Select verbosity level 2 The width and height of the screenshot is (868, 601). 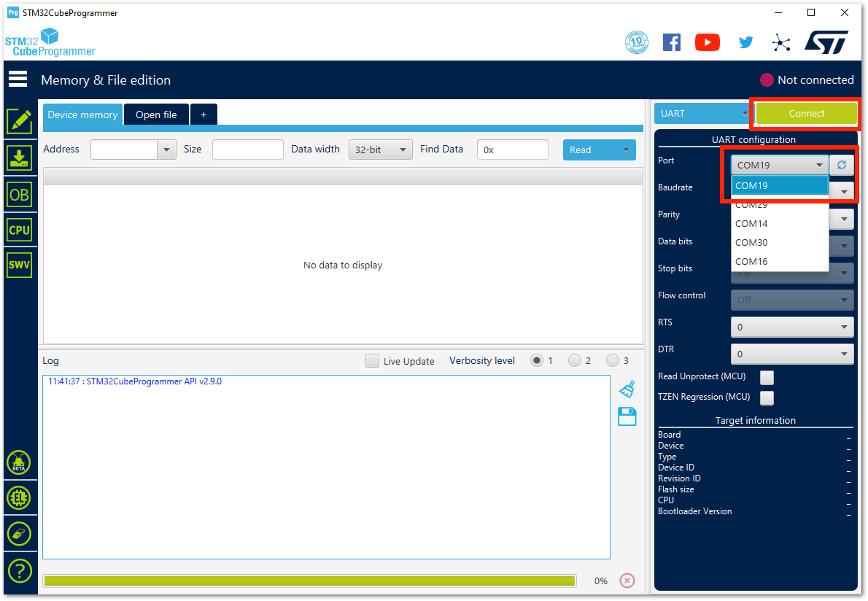pos(575,360)
